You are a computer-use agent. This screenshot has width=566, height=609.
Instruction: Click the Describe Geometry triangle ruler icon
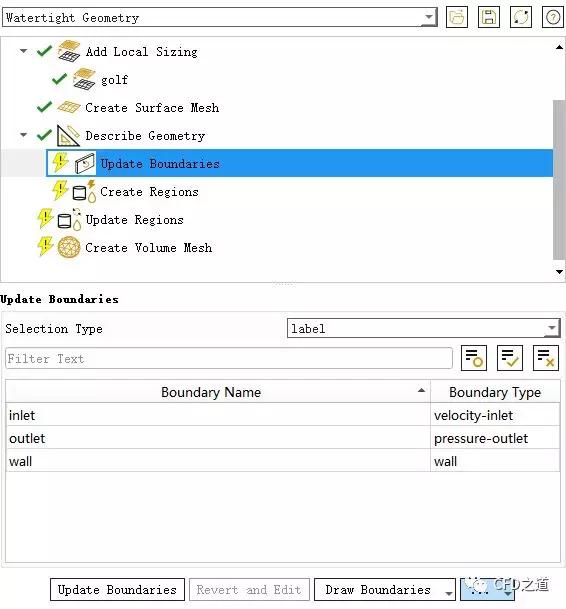tap(68, 136)
